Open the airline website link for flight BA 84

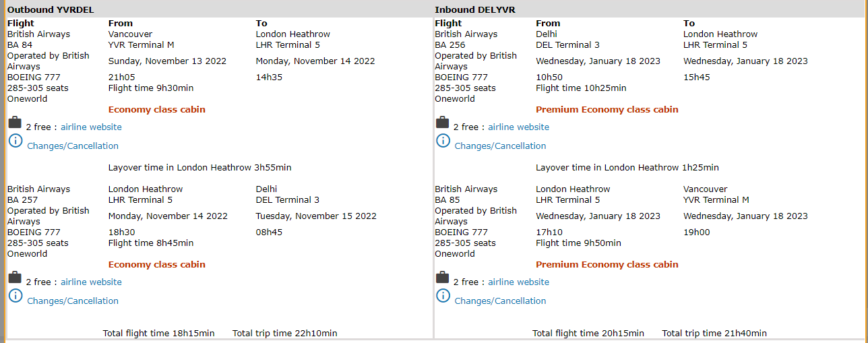click(x=91, y=127)
